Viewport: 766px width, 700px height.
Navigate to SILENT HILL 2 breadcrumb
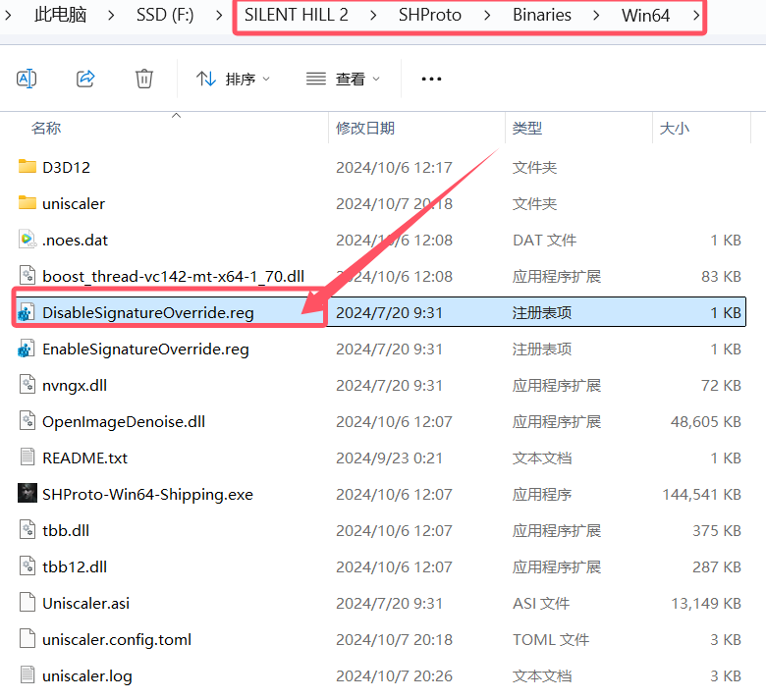pyautogui.click(x=296, y=16)
